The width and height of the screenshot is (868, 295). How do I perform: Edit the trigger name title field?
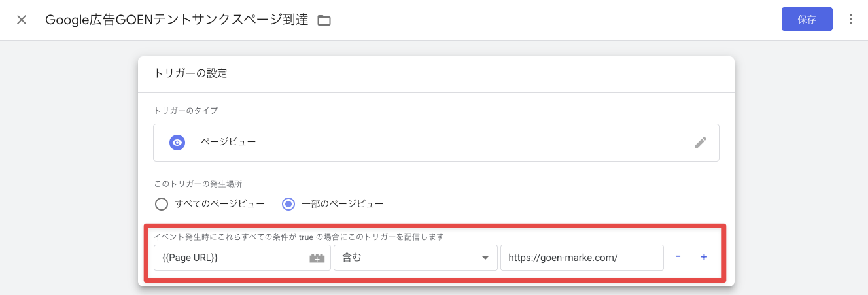[x=177, y=20]
